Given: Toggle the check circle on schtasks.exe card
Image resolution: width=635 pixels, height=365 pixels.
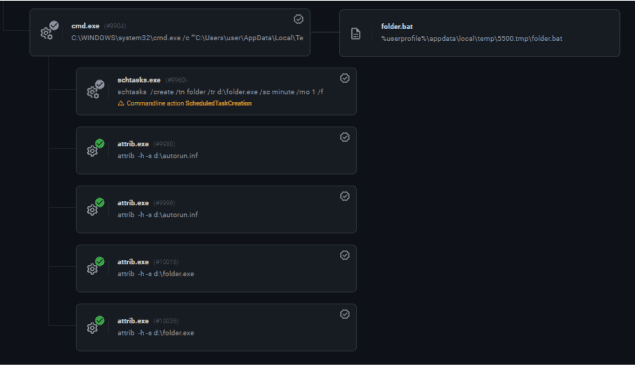Looking at the screenshot, I should [x=345, y=78].
